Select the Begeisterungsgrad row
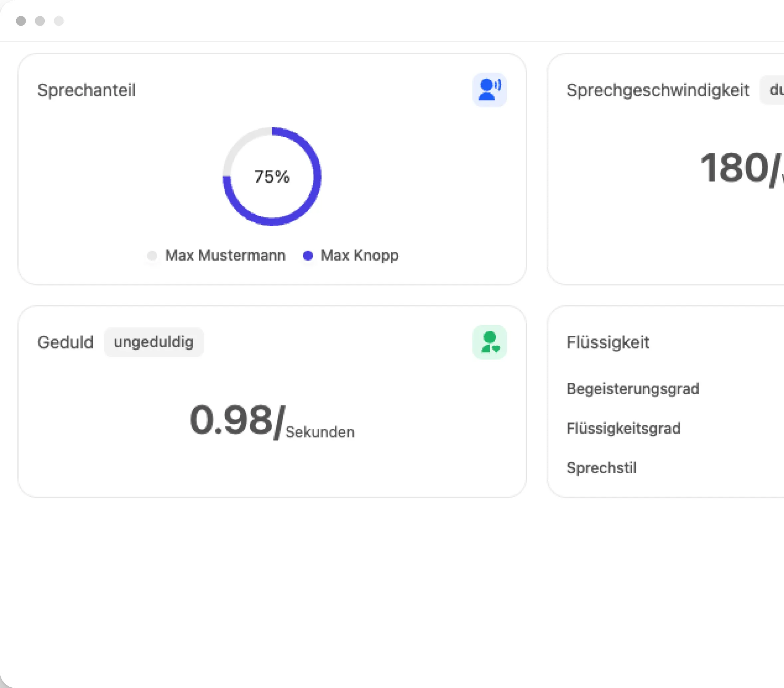 pyautogui.click(x=632, y=389)
